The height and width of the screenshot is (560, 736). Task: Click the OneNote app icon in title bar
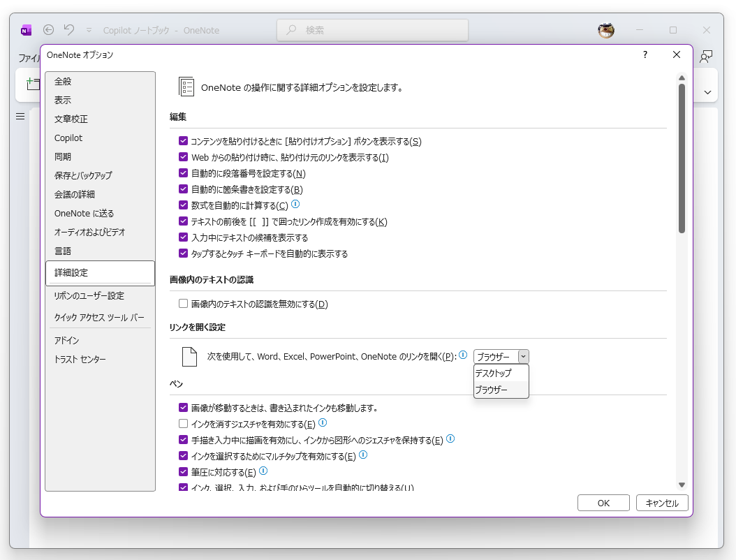click(x=27, y=31)
